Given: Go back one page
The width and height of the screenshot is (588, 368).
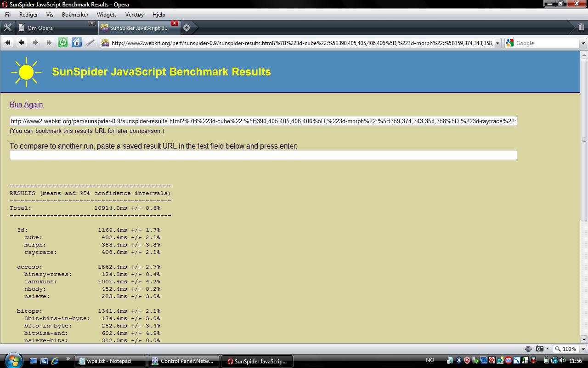Looking at the screenshot, I should pos(22,43).
